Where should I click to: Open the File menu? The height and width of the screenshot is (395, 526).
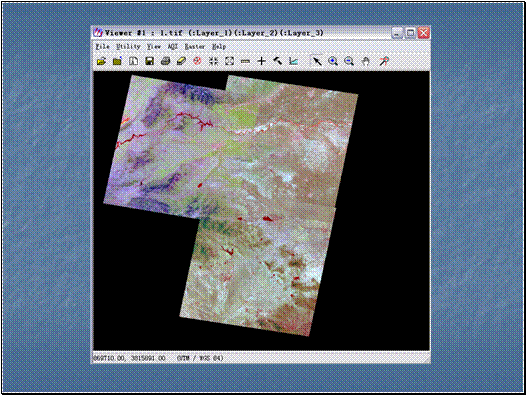coord(103,47)
